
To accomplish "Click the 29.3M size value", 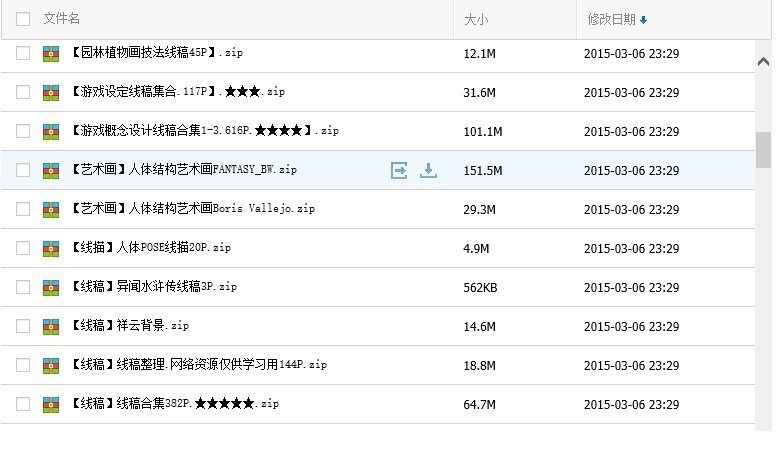I will (480, 210).
